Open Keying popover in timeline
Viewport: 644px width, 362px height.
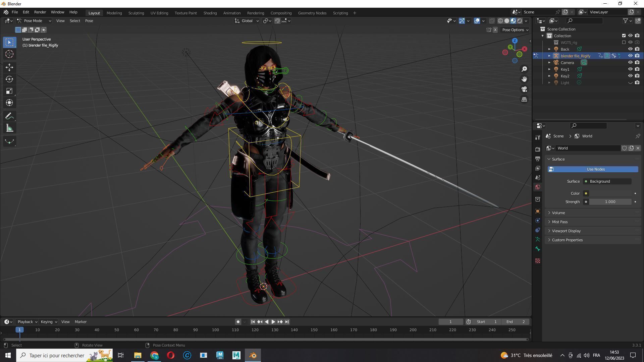tap(49, 322)
